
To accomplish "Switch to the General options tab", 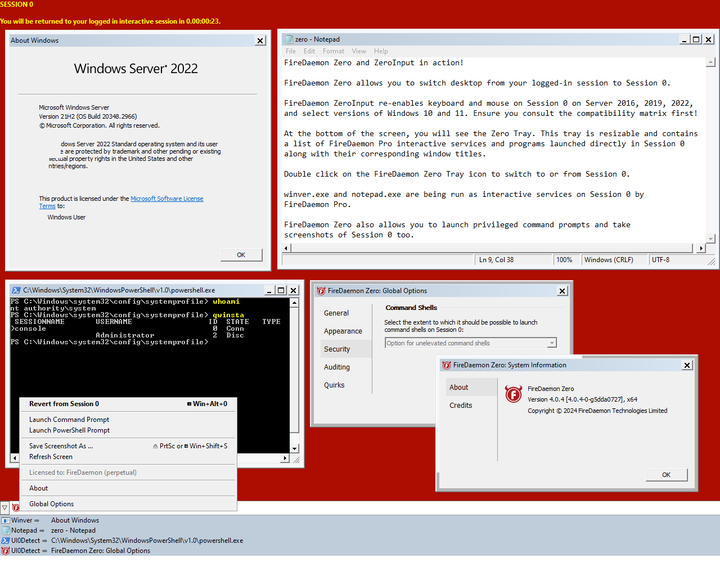I will (x=346, y=313).
